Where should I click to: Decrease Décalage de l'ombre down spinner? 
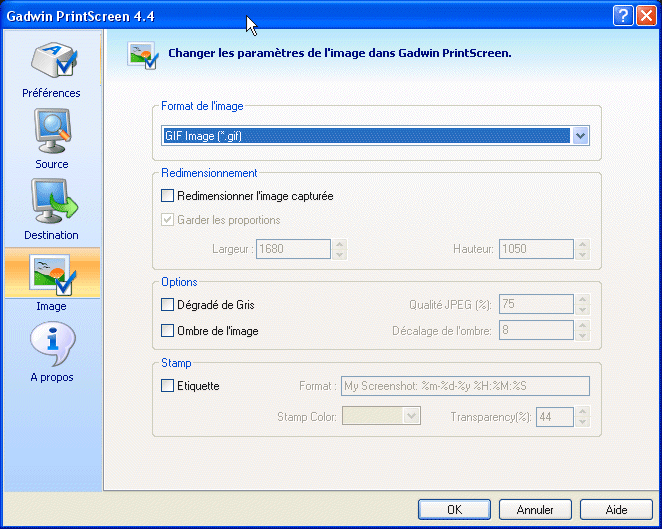pos(583,335)
